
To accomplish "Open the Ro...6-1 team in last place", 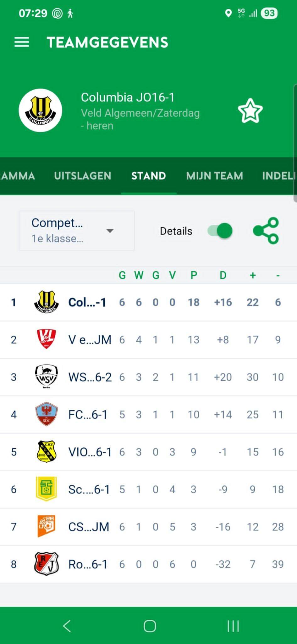I will [x=88, y=564].
